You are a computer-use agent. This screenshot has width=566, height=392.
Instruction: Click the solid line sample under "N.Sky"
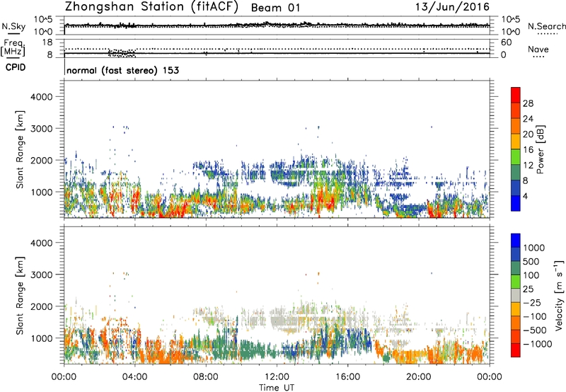tap(13, 34)
